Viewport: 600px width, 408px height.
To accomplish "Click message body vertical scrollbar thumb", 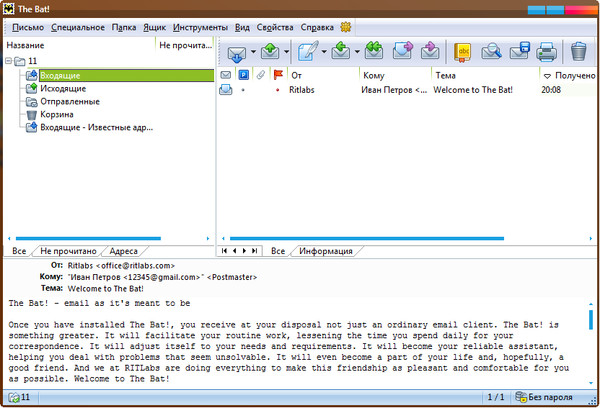I will point(591,320).
